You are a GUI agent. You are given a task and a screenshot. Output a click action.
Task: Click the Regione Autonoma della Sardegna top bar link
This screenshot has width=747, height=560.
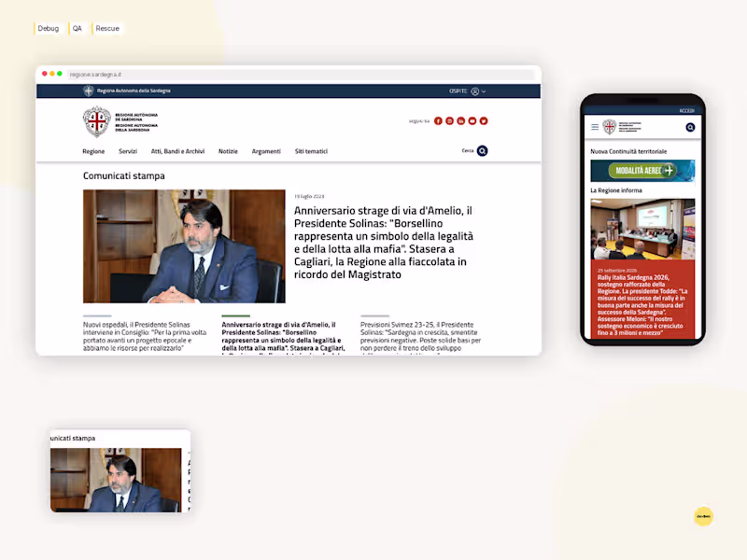[x=134, y=91]
